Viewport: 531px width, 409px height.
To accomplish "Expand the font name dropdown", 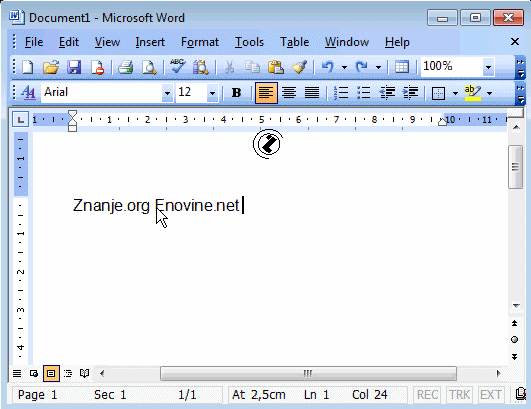I will coord(167,93).
